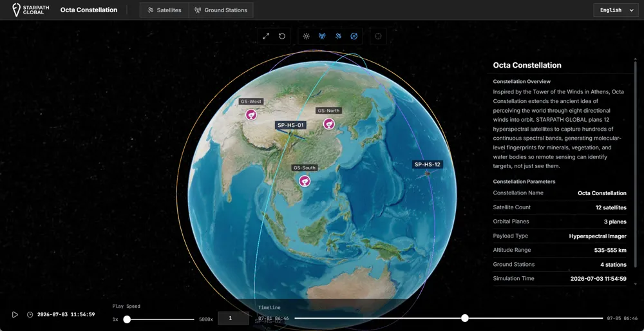This screenshot has width=644, height=331.
Task: Click the Constellation Overview subheading
Action: (522, 81)
